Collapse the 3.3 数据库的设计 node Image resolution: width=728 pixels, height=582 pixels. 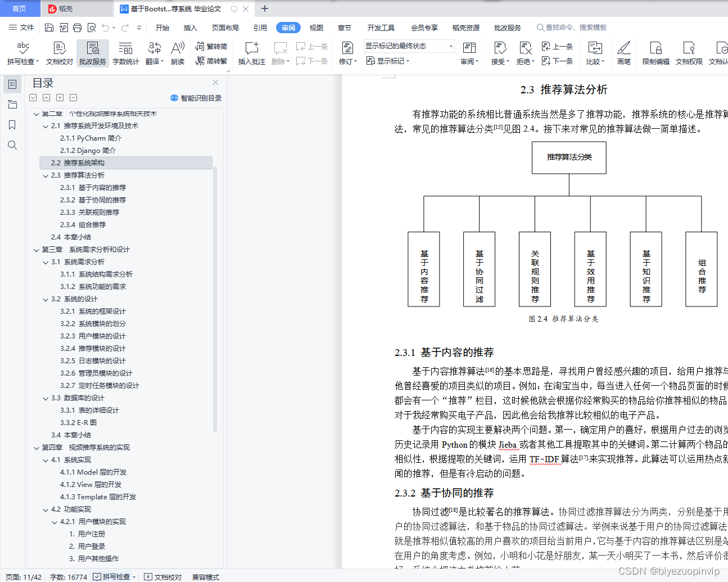[x=46, y=398]
